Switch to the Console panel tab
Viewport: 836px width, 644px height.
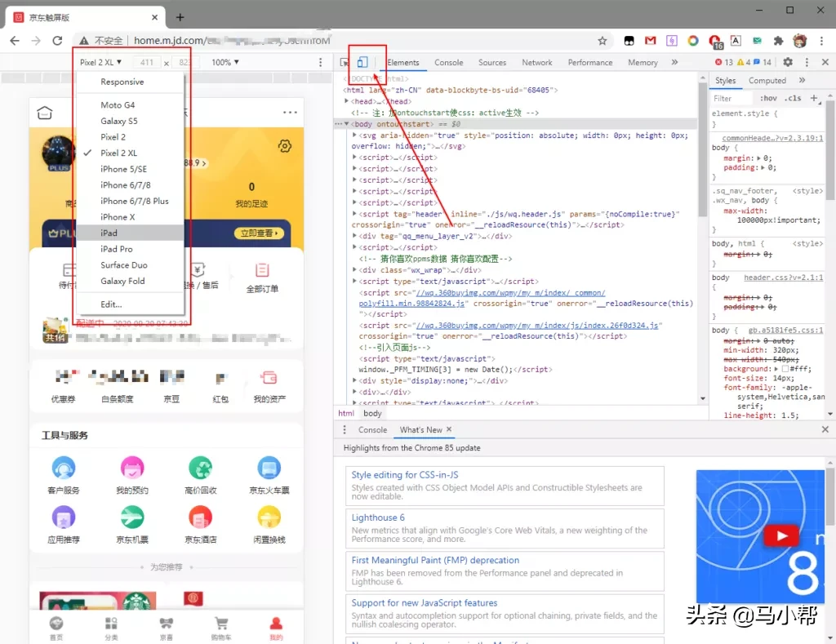pyautogui.click(x=448, y=62)
